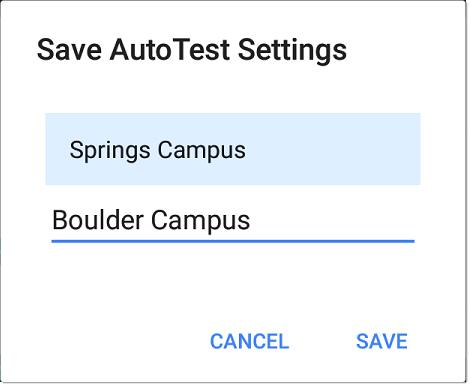Pick Springs Campus from the list
470x386 pixels.
tap(233, 149)
